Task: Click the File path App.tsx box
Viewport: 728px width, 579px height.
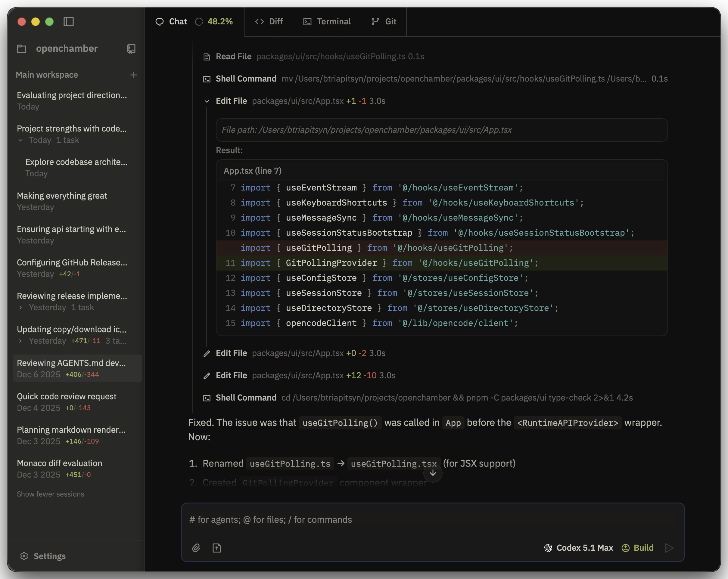Action: (x=442, y=130)
